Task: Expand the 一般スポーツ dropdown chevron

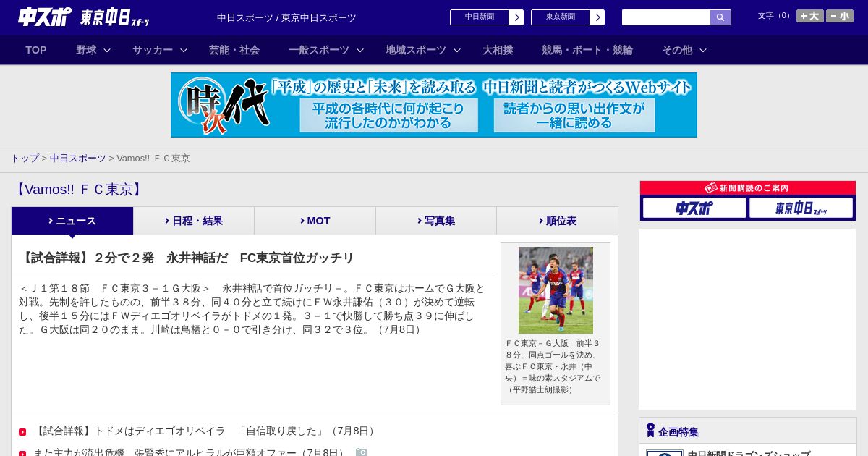Action: (x=360, y=50)
